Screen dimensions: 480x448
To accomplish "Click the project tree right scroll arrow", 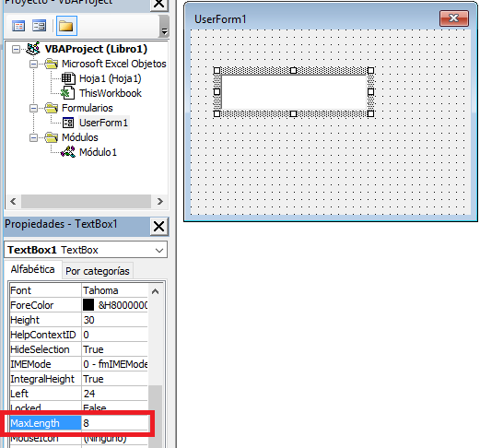I will tap(159, 202).
